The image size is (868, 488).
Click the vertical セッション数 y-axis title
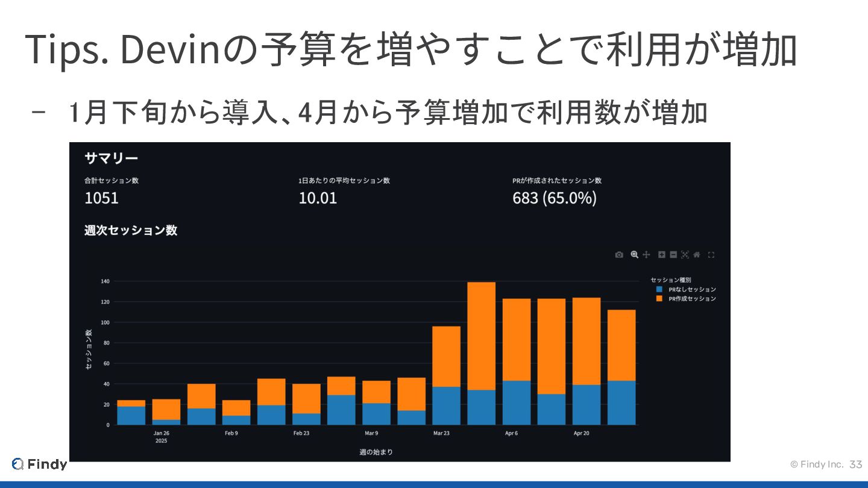pyautogui.click(x=88, y=349)
